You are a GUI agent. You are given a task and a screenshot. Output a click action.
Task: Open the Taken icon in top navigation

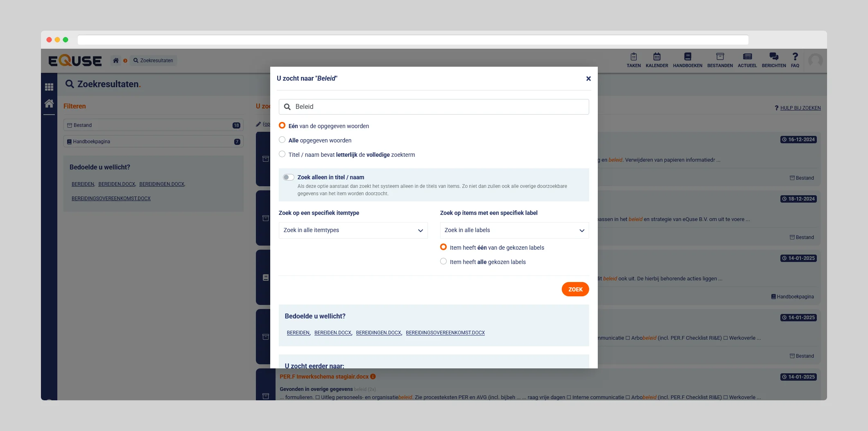633,60
